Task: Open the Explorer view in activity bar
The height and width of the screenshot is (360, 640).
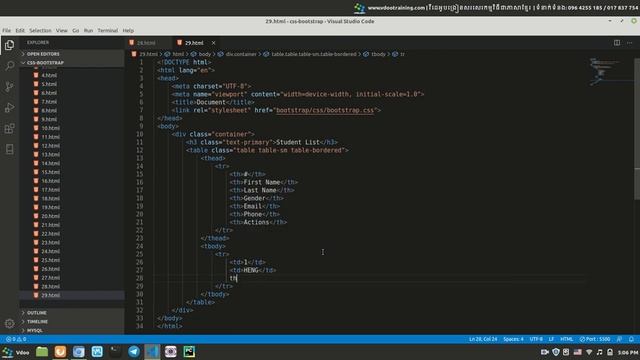Action: (9, 45)
